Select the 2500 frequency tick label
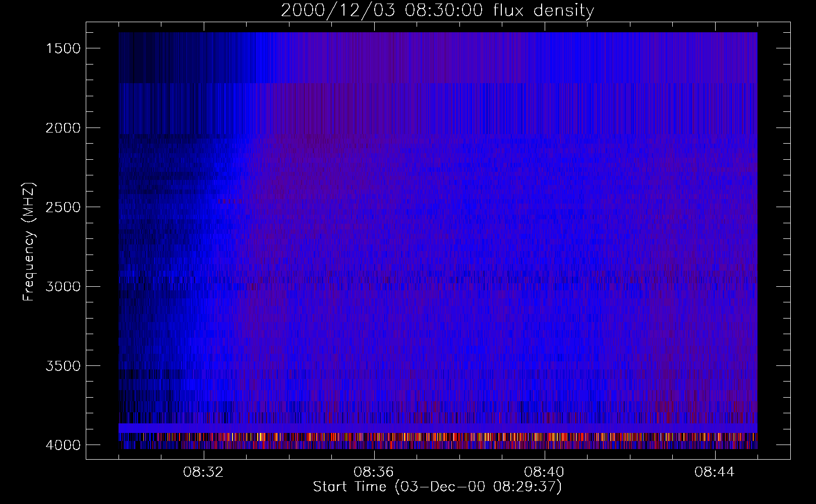This screenshot has width=816, height=504. (63, 207)
